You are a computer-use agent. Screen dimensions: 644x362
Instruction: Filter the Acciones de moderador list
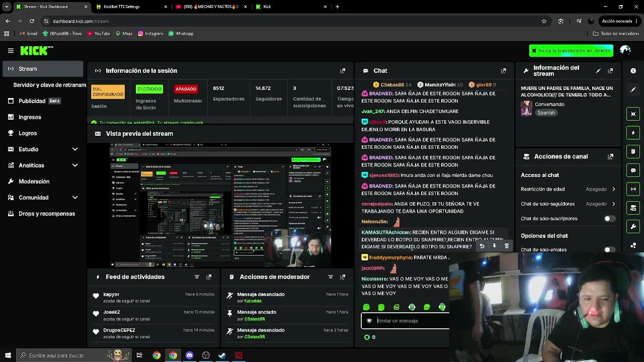click(331, 277)
